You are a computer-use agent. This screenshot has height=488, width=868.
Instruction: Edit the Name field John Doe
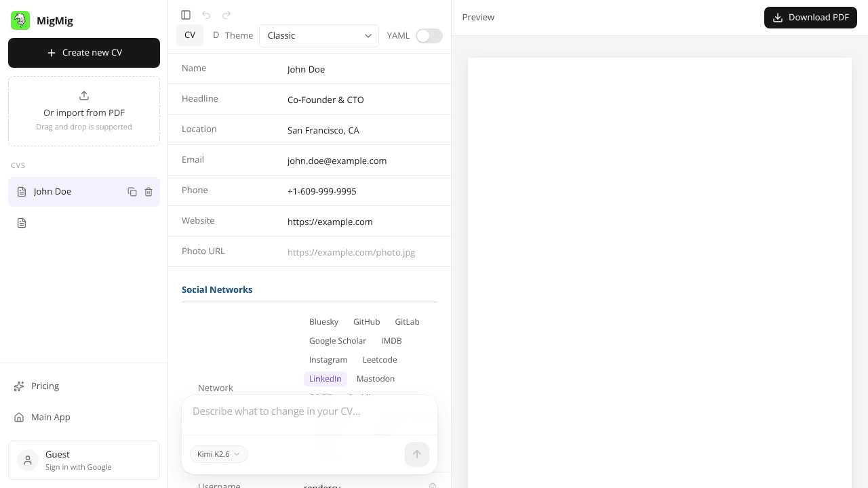point(362,69)
